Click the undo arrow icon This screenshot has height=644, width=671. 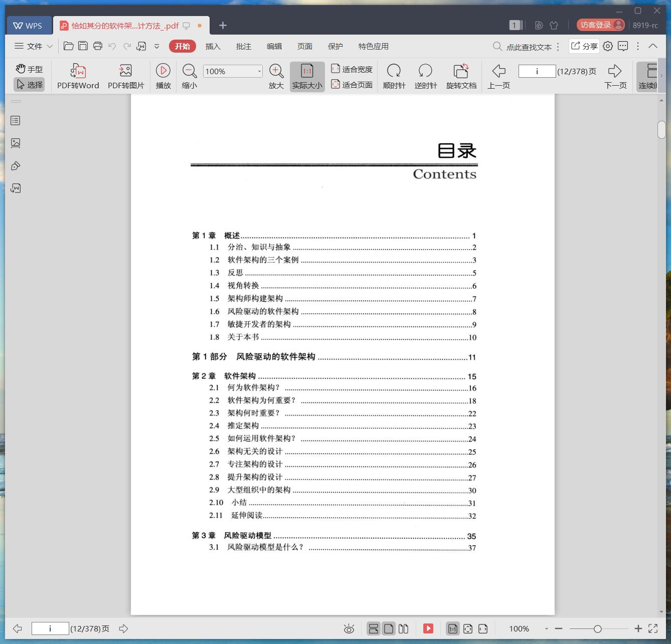112,46
